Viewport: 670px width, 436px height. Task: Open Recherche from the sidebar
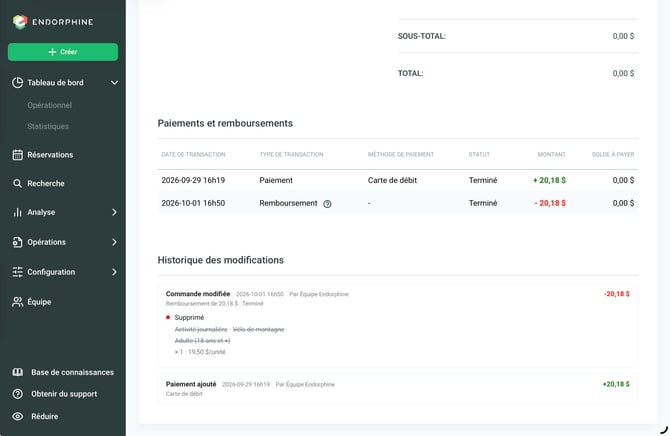coord(46,183)
